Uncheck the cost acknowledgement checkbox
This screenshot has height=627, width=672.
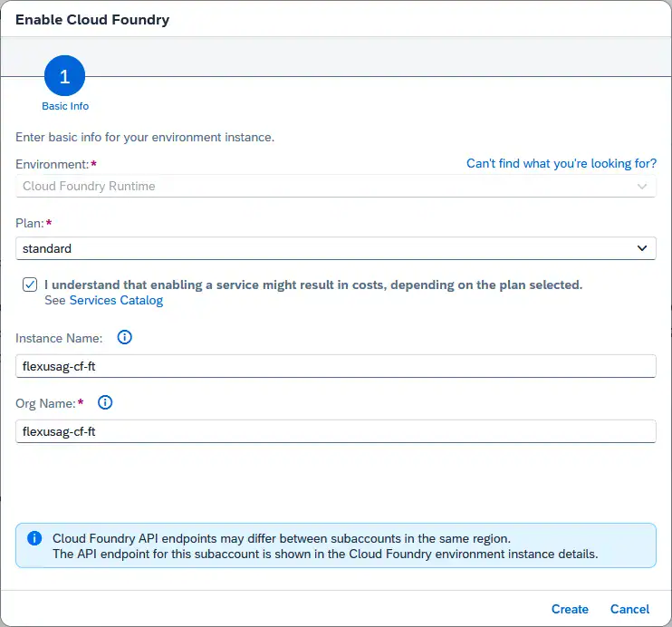point(30,285)
